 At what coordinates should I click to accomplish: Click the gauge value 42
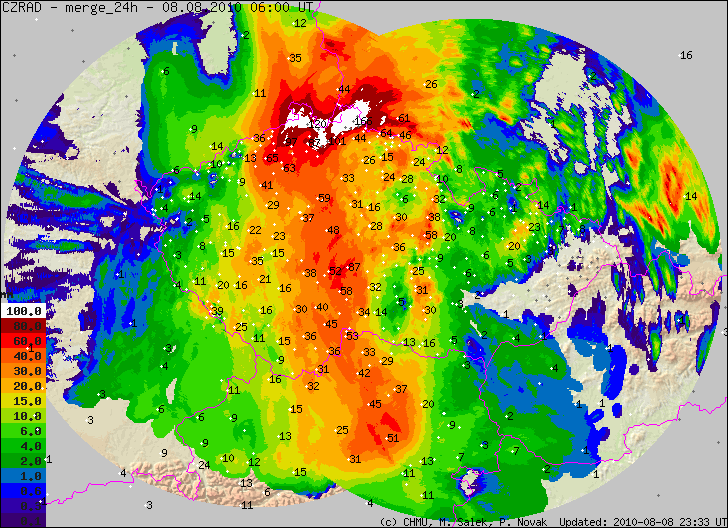point(364,373)
